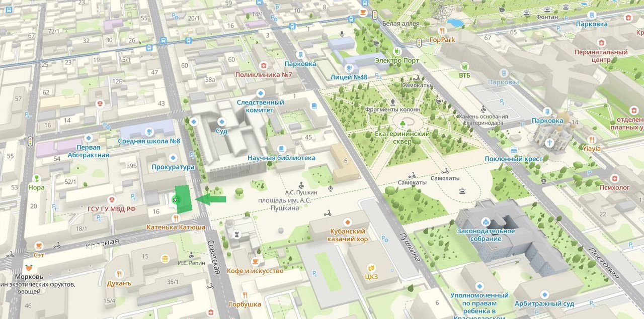Open the GorPark restaurant icon
The height and width of the screenshot is (319, 644).
442,31
